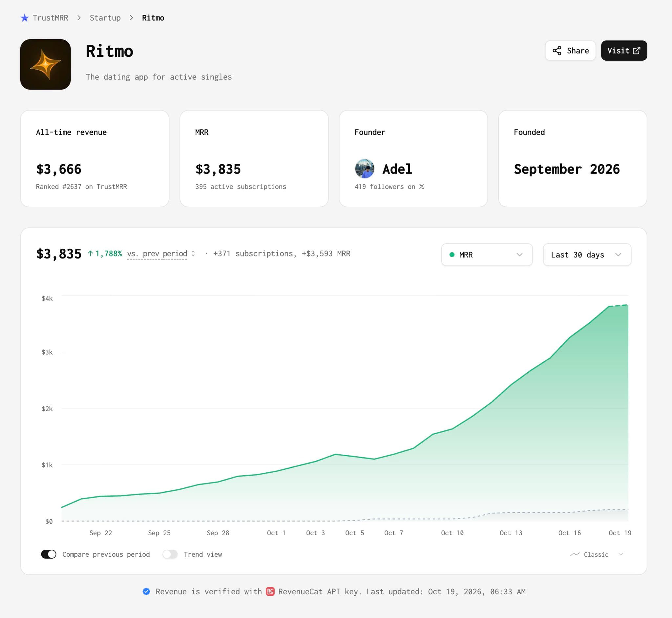The width and height of the screenshot is (672, 618).
Task: Open the Visit button
Action: point(624,51)
